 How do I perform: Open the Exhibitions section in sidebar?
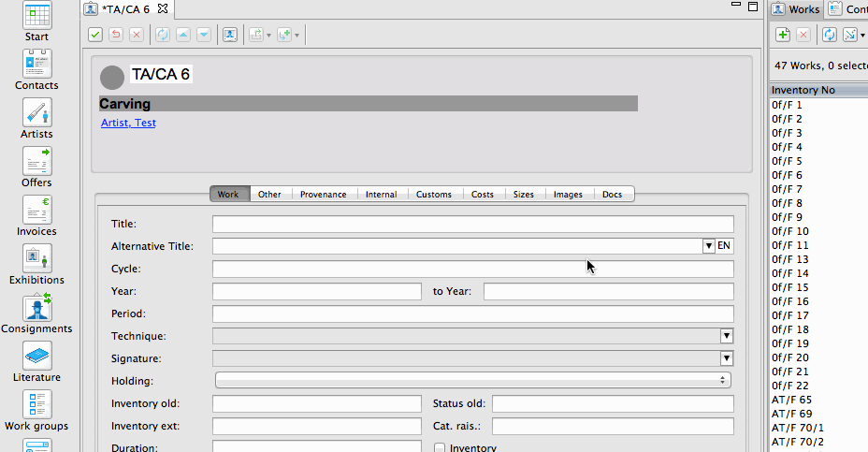click(x=36, y=265)
